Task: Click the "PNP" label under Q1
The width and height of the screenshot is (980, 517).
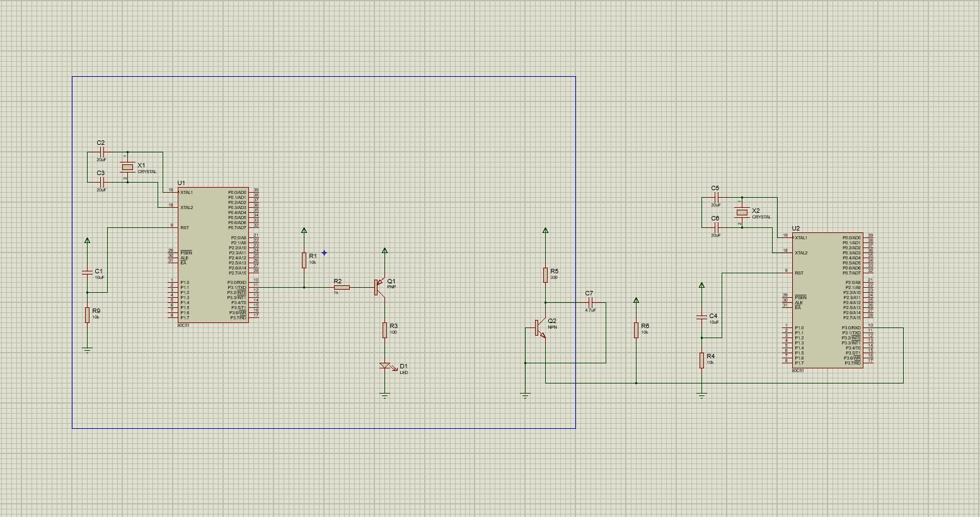Action: 391,287
